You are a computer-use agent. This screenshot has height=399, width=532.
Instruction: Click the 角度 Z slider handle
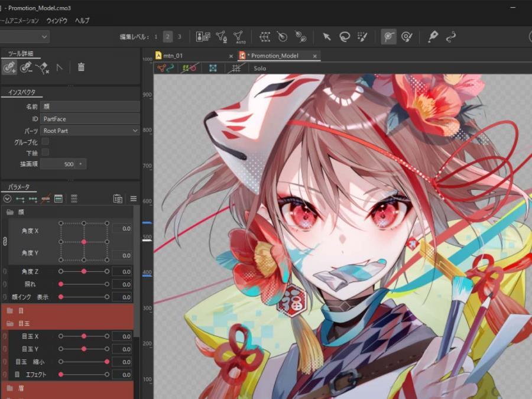click(84, 271)
